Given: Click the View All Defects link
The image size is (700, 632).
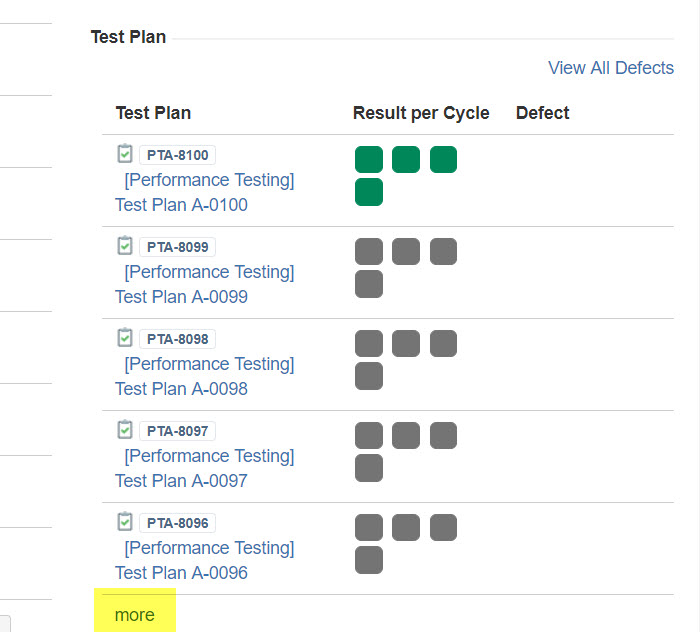Looking at the screenshot, I should coord(611,68).
